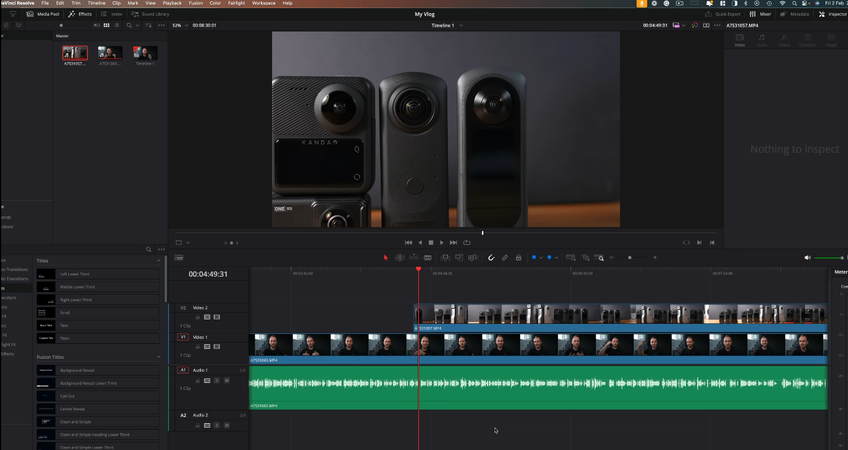Click the Full Extent Zoom icon
Screen dimensions: 848x450
571,258
